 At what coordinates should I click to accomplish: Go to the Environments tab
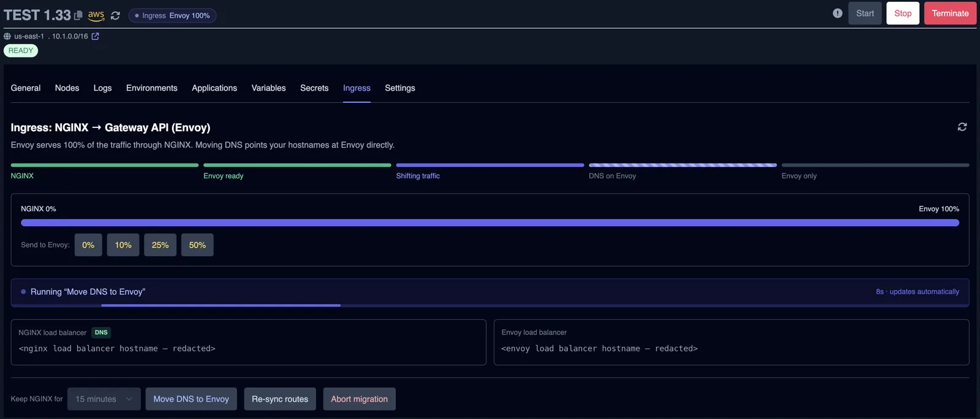[152, 88]
